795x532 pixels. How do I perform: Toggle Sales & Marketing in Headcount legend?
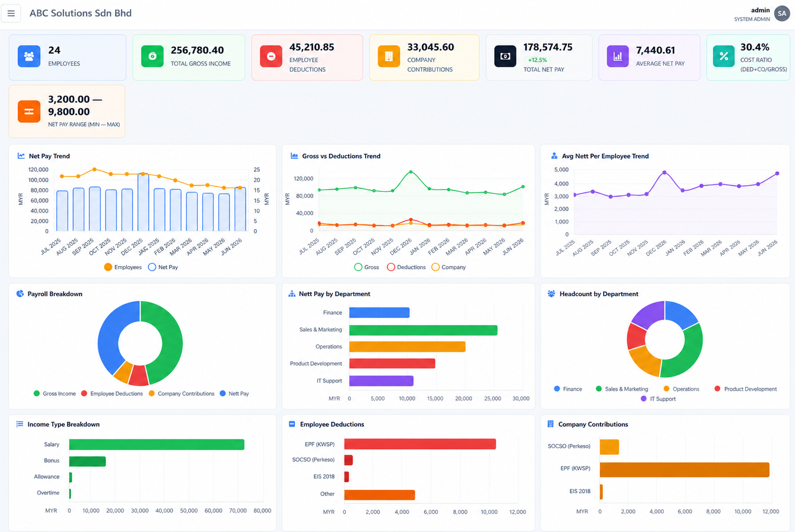[622, 389]
